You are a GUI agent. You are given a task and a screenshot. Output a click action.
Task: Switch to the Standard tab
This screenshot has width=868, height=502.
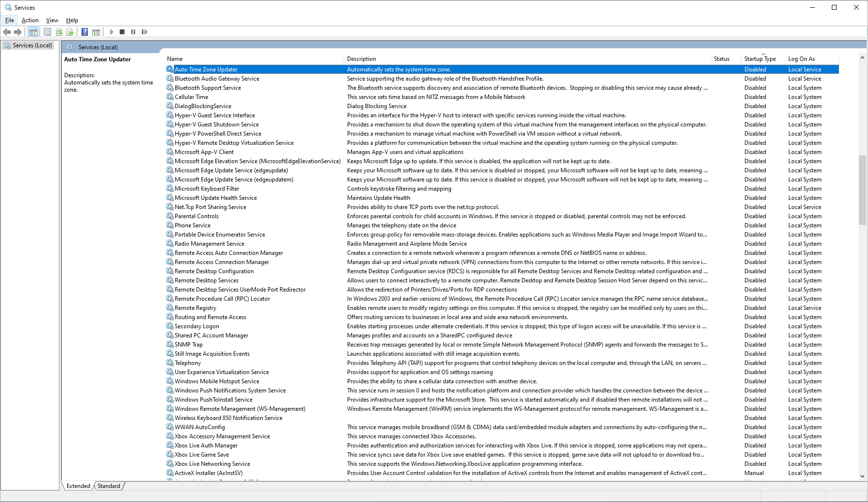[x=109, y=486]
